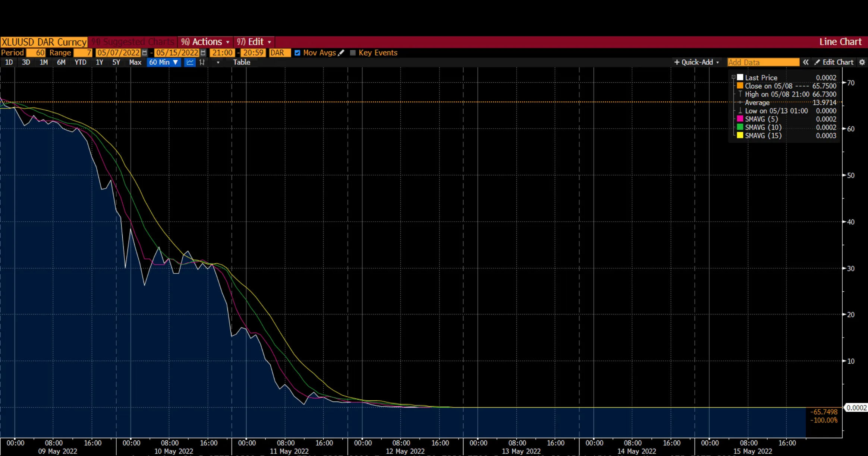Toggle the SMAVG (5) legend swatch visibility

pos(740,119)
